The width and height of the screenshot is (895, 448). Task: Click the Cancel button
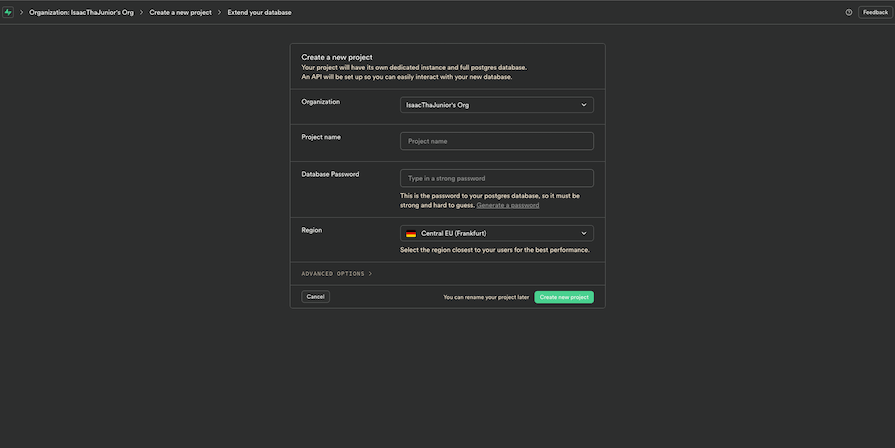315,297
